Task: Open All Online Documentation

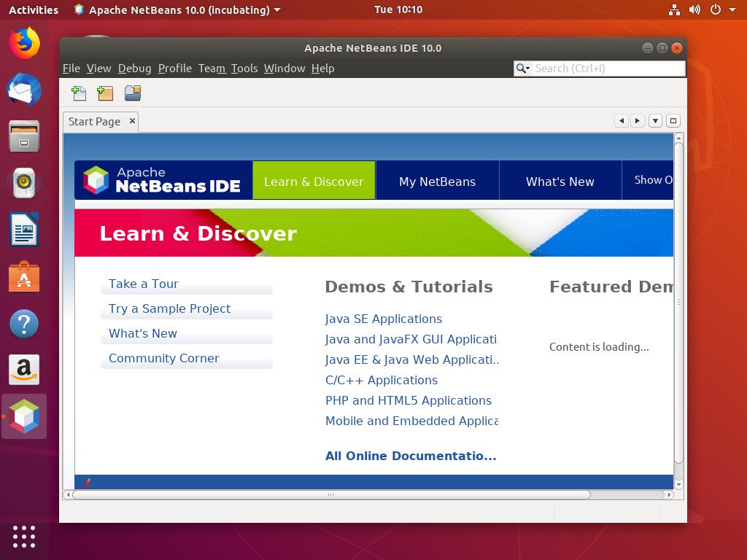Action: [411, 456]
